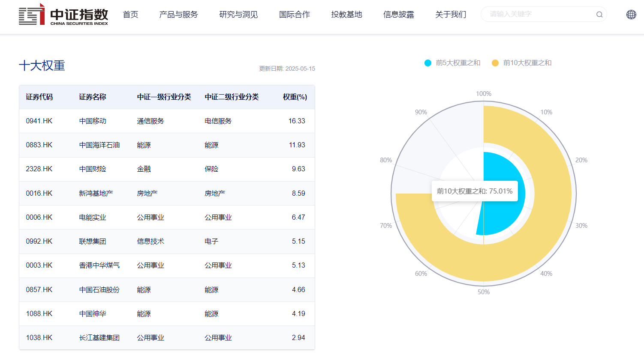
Task: Click the search magnifier icon
Action: tap(599, 14)
